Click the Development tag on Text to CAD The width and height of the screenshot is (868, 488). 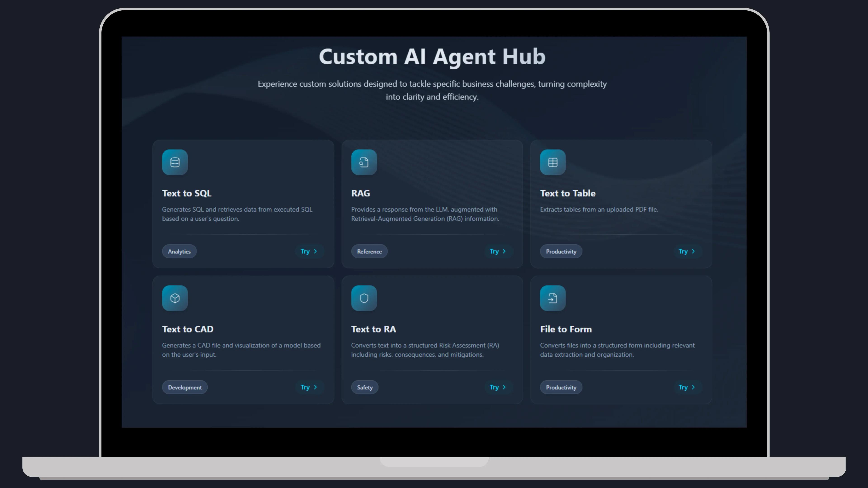point(184,387)
